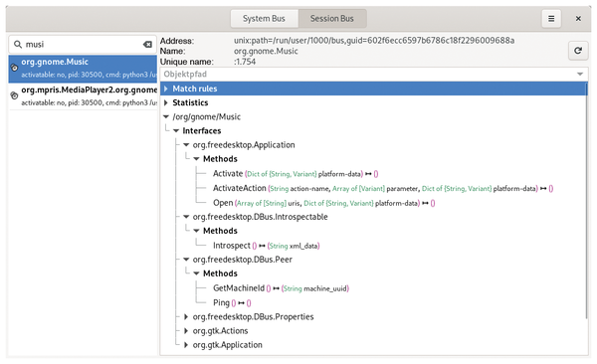Screen dimensions: 597x364
Task: Collapse Methods under DBus.Introspectable
Action: pos(196,231)
